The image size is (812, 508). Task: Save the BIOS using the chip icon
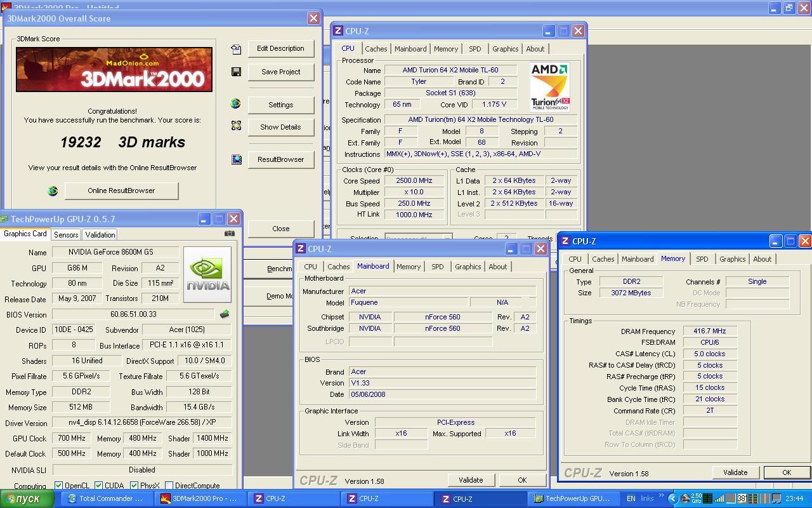(225, 314)
